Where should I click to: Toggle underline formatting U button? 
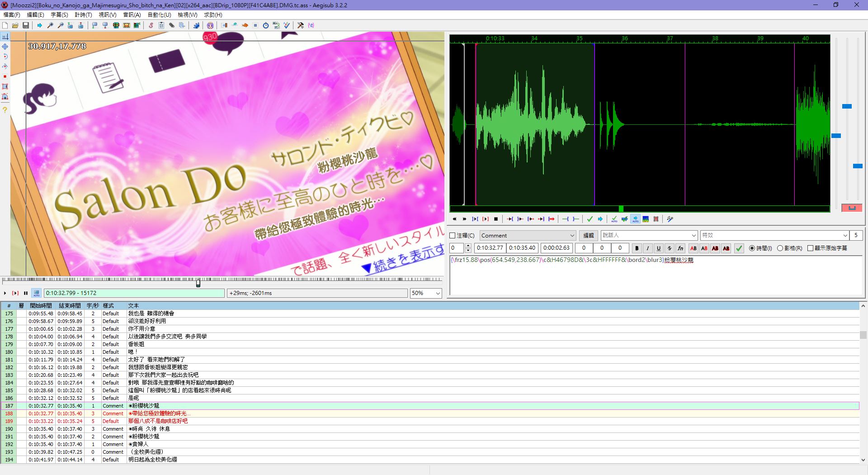[x=659, y=248]
